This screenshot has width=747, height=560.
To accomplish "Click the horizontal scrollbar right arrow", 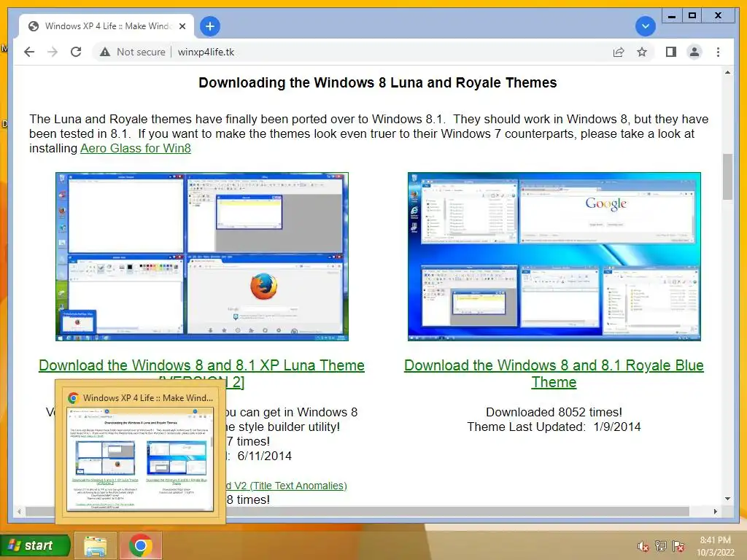I will pos(715,511).
